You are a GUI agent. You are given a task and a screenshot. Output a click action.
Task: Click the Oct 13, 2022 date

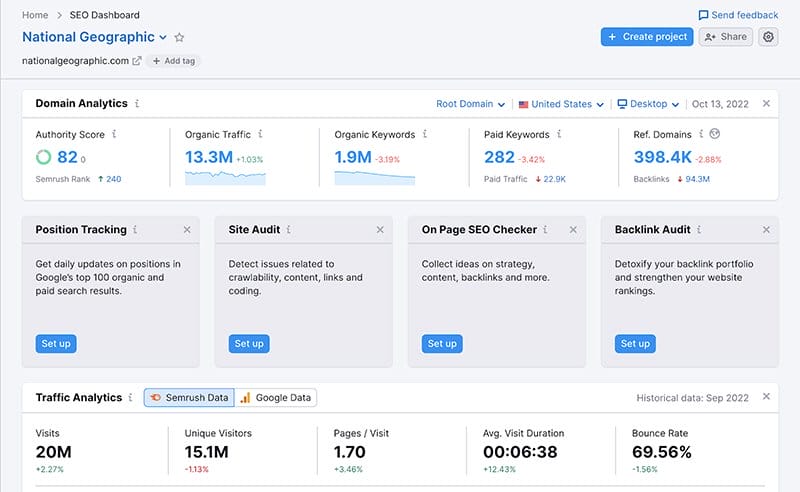pos(720,104)
